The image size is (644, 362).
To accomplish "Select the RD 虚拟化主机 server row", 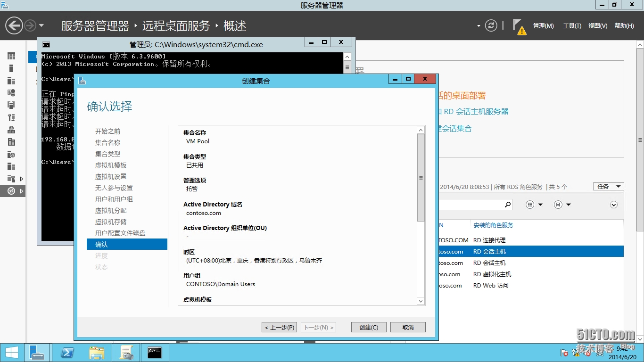I will pyautogui.click(x=531, y=274).
